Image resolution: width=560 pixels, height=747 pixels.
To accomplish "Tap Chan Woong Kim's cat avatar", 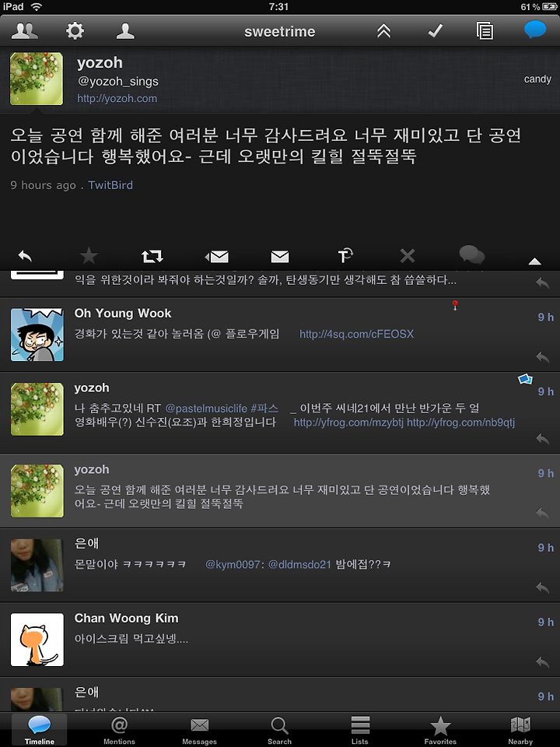I will click(37, 640).
